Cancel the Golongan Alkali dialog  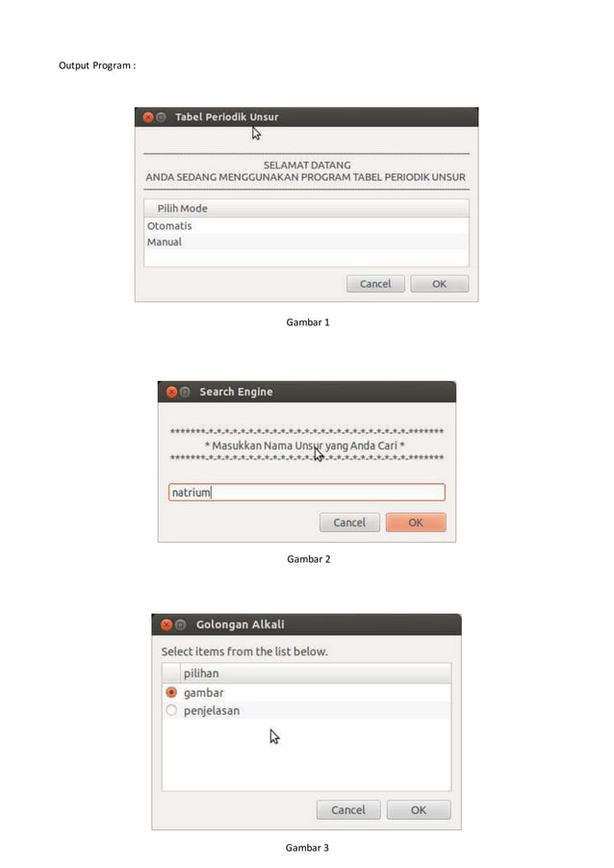348,810
